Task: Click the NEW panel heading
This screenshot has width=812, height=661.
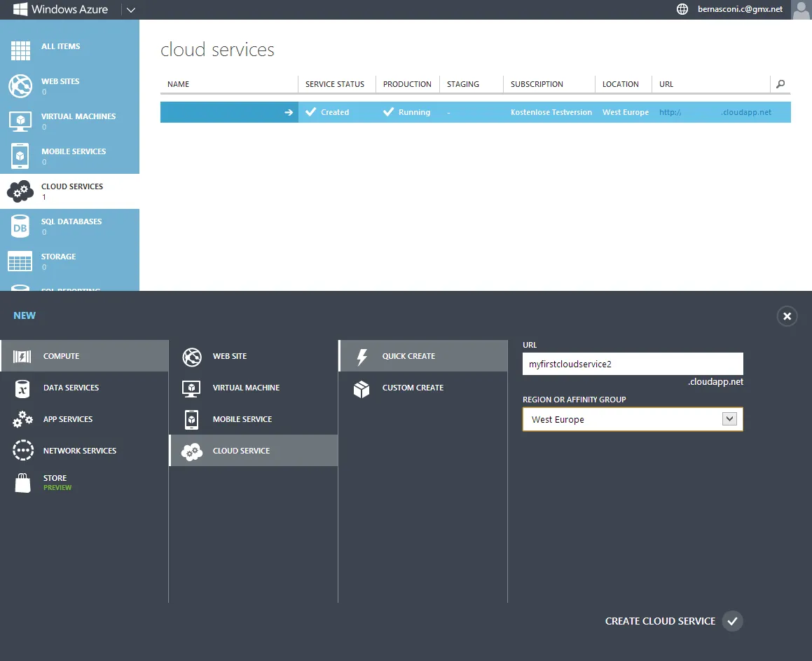Action: click(25, 315)
